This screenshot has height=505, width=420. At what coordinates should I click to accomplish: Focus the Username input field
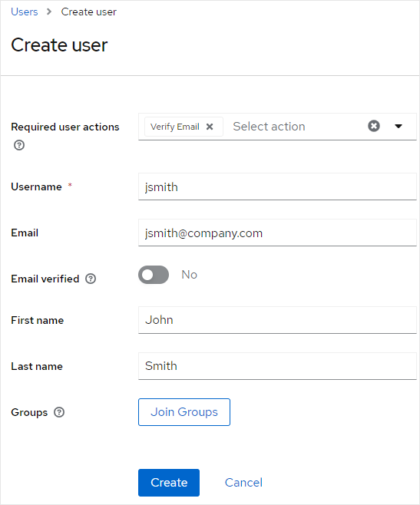pyautogui.click(x=277, y=186)
